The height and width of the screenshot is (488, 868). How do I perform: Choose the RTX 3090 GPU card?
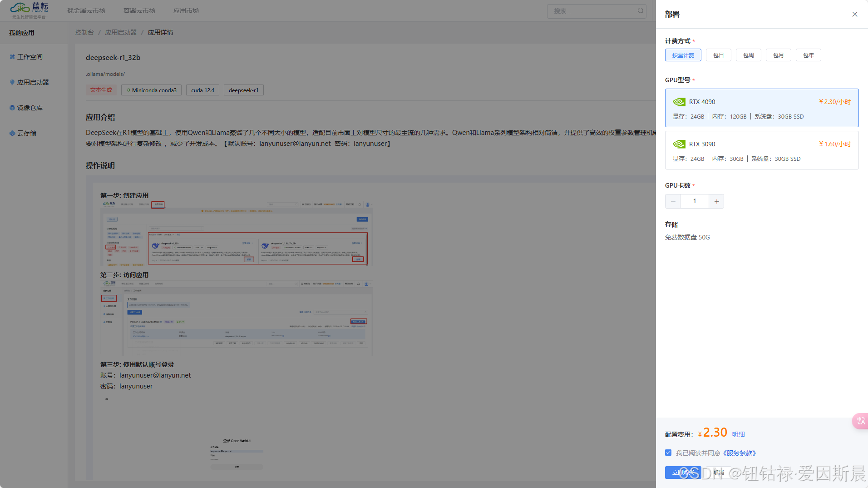coord(761,150)
